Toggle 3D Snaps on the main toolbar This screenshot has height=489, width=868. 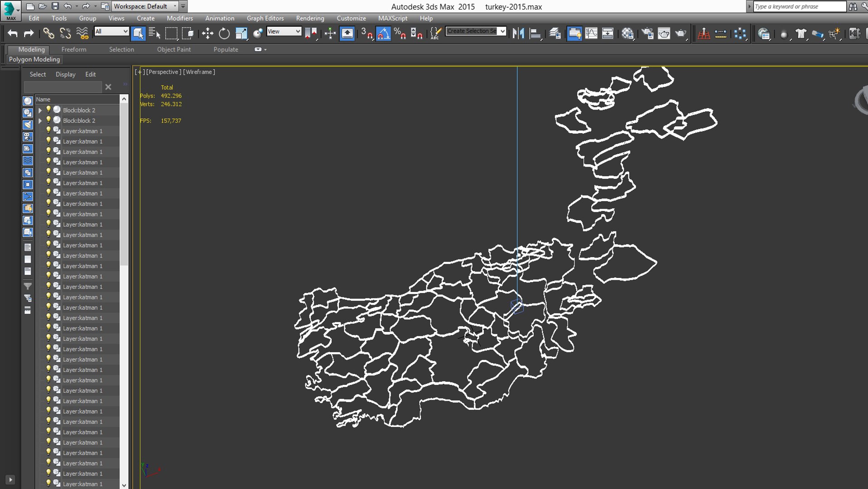click(367, 34)
